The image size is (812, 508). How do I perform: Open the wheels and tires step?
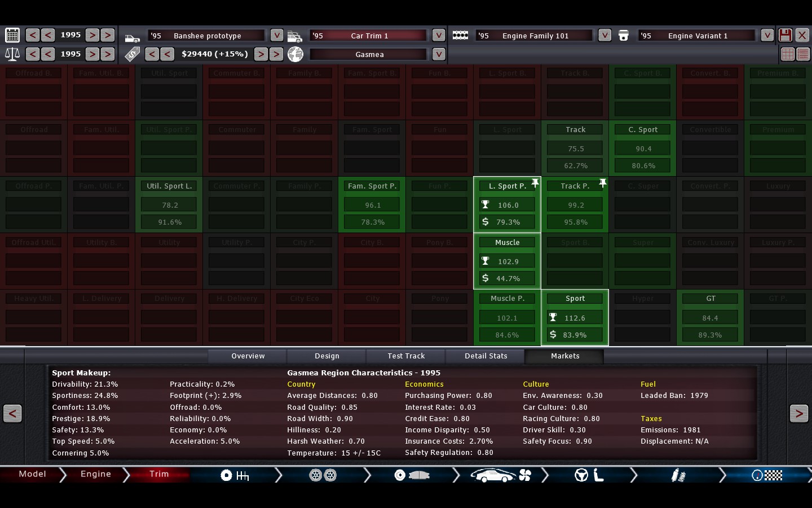tap(323, 475)
